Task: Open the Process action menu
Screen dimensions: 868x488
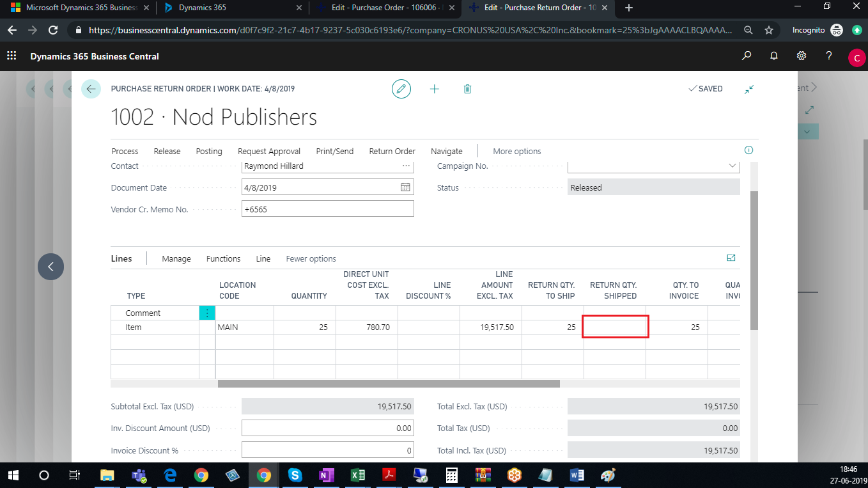Action: [x=125, y=152]
